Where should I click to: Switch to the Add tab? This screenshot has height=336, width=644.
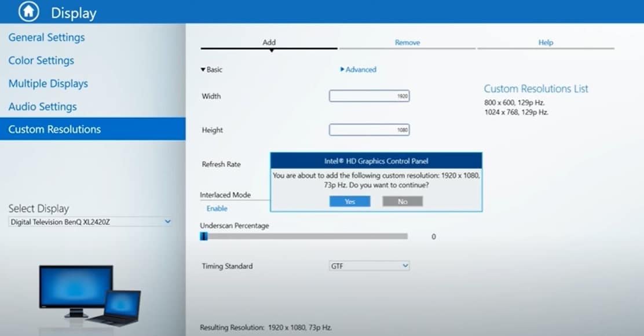tap(269, 43)
